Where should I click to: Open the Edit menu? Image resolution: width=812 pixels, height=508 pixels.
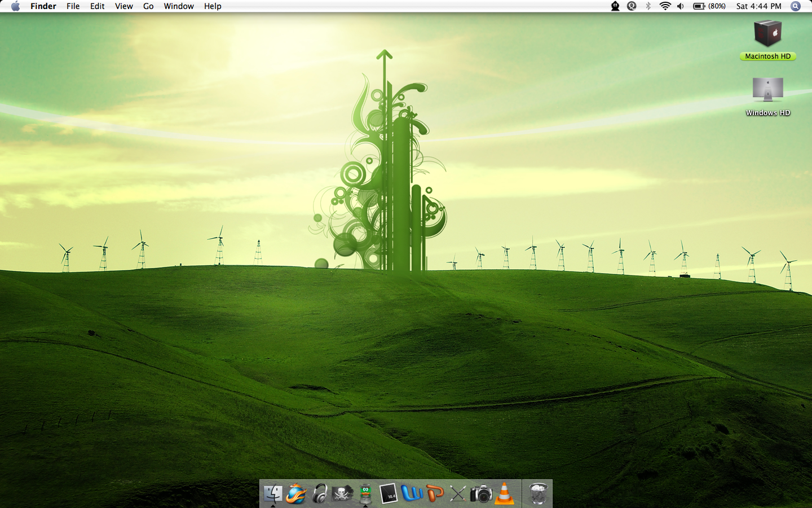pos(98,6)
